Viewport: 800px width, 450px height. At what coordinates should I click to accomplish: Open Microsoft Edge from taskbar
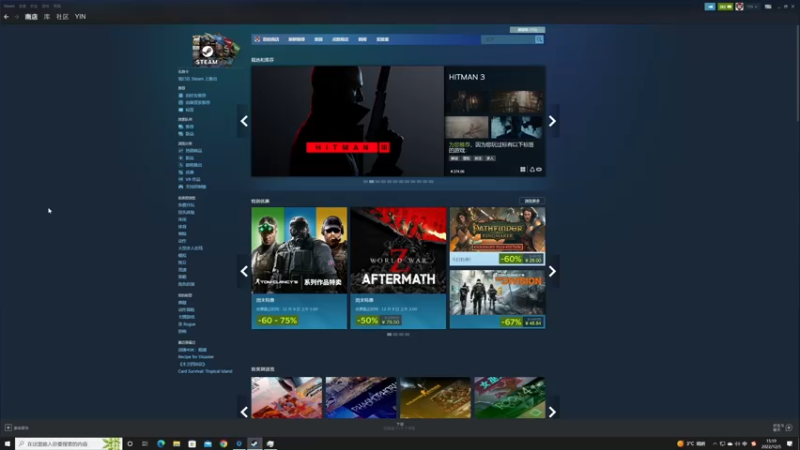click(x=161, y=444)
